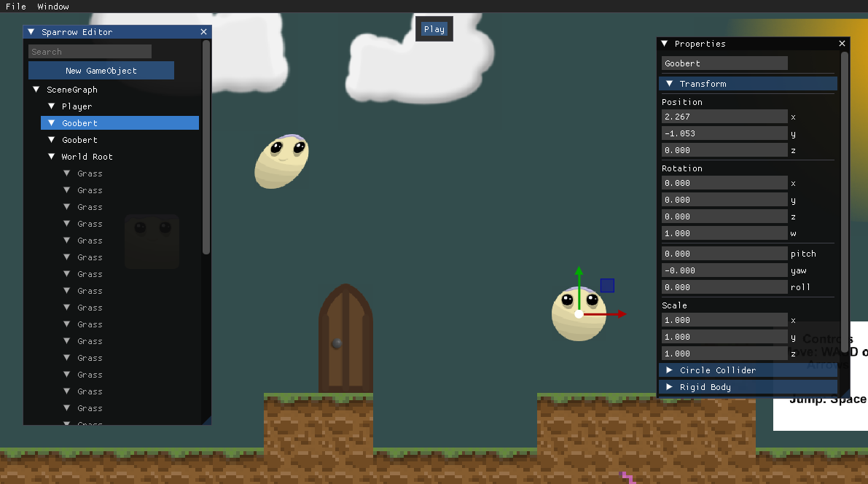Click the Sparrow Editor vertical scrollbar
The height and width of the screenshot is (484, 868).
click(x=206, y=147)
